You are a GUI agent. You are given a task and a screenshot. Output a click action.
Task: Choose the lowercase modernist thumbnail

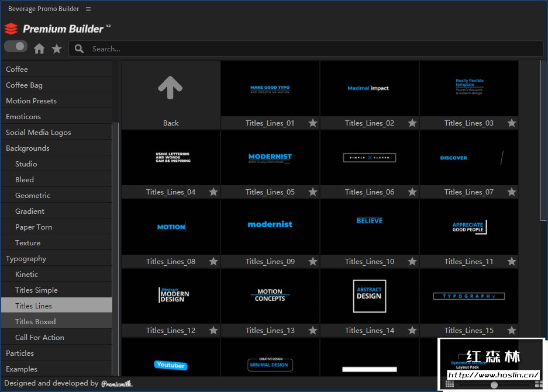270,227
